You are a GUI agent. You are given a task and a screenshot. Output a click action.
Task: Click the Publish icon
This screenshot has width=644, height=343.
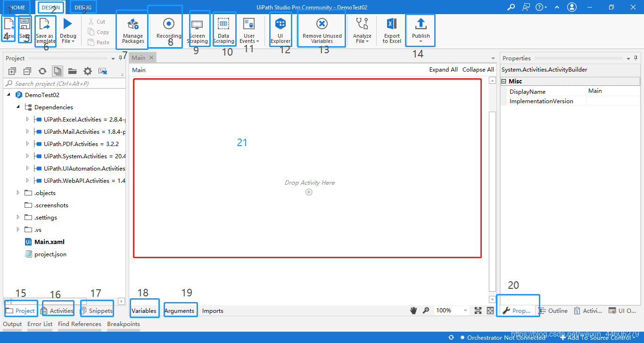pyautogui.click(x=421, y=24)
